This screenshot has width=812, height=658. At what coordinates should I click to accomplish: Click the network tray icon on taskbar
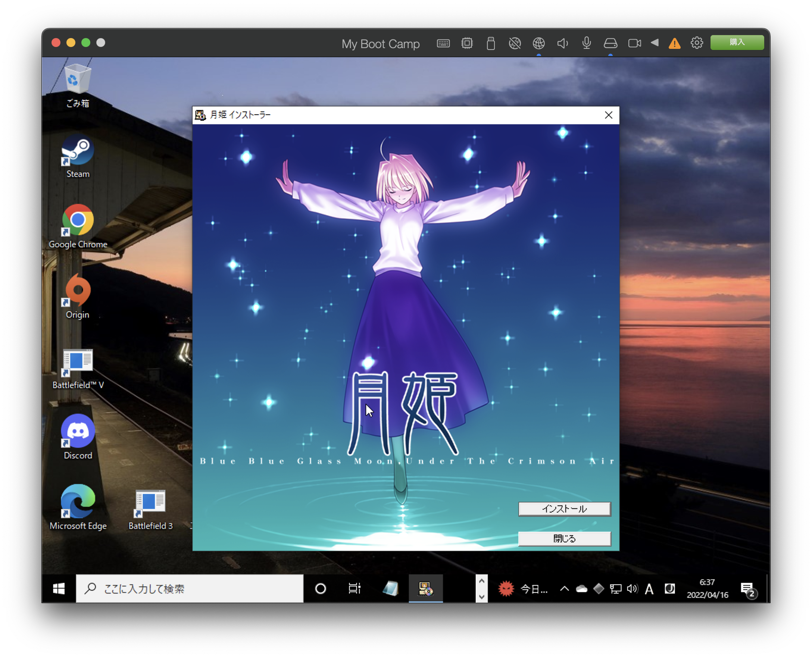pyautogui.click(x=615, y=588)
